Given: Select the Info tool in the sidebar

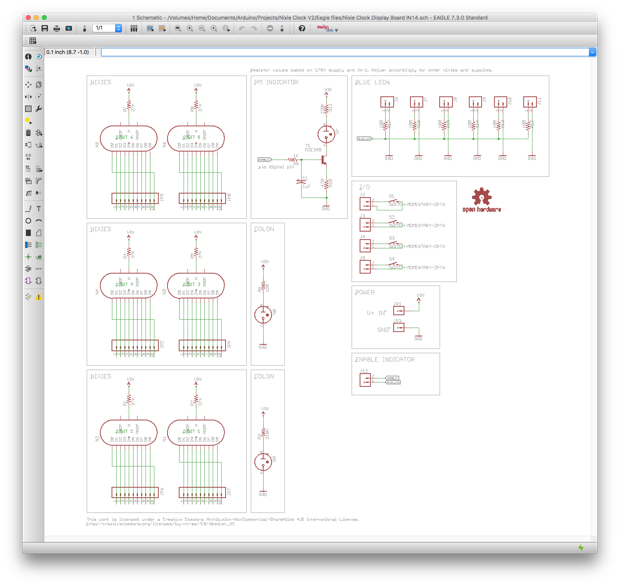Looking at the screenshot, I should [28, 57].
